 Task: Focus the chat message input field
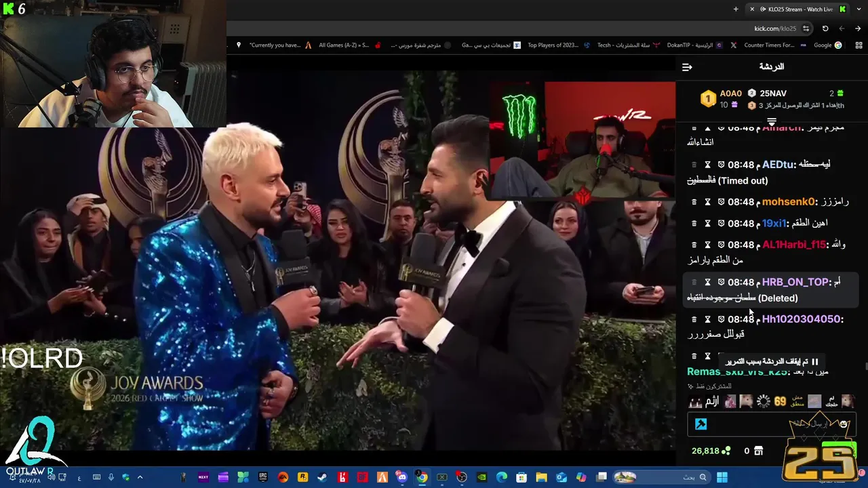pos(772,424)
